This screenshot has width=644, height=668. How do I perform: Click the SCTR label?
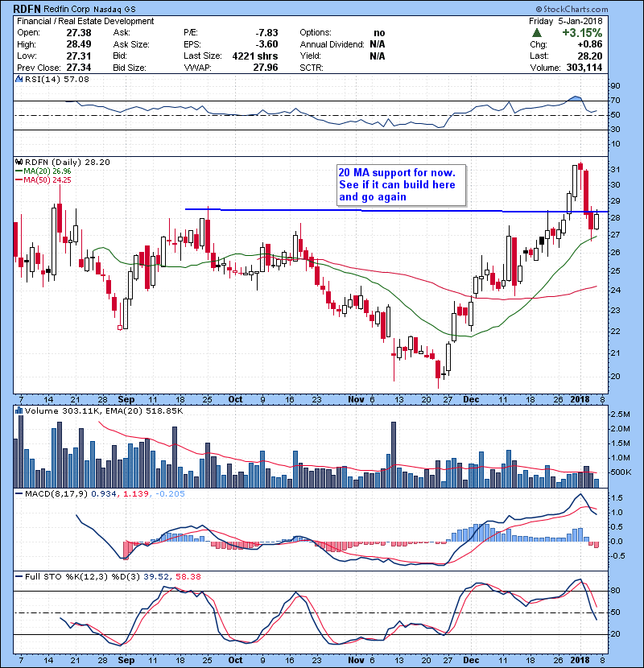311,68
